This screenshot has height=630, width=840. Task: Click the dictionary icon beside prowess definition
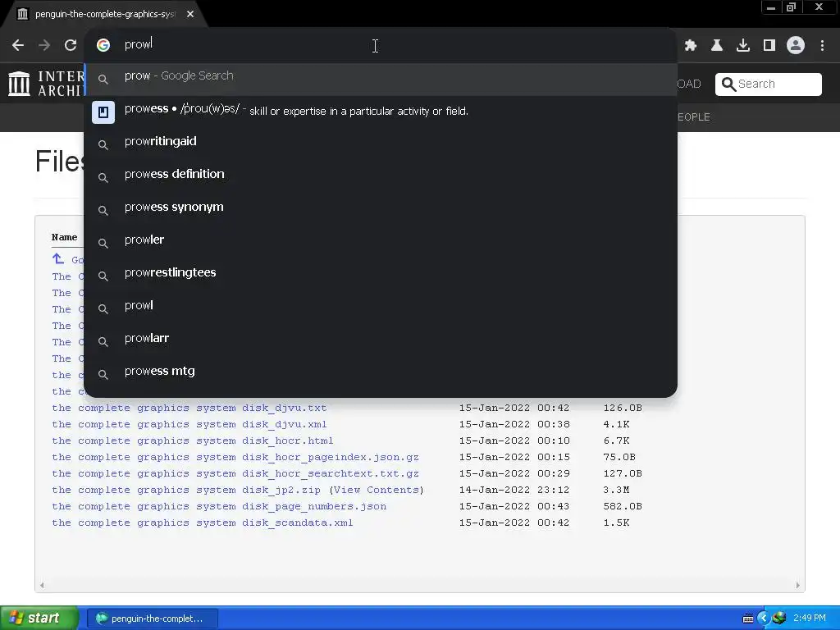click(x=103, y=112)
